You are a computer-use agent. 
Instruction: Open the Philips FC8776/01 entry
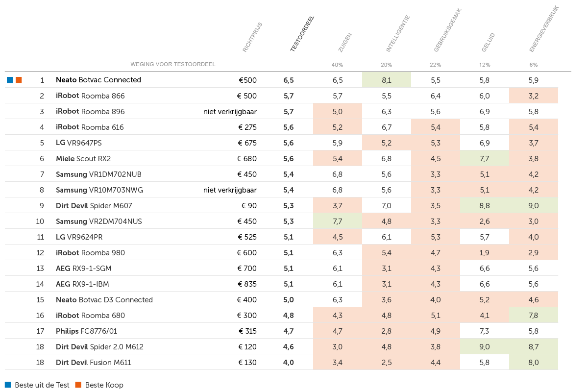tap(86, 331)
